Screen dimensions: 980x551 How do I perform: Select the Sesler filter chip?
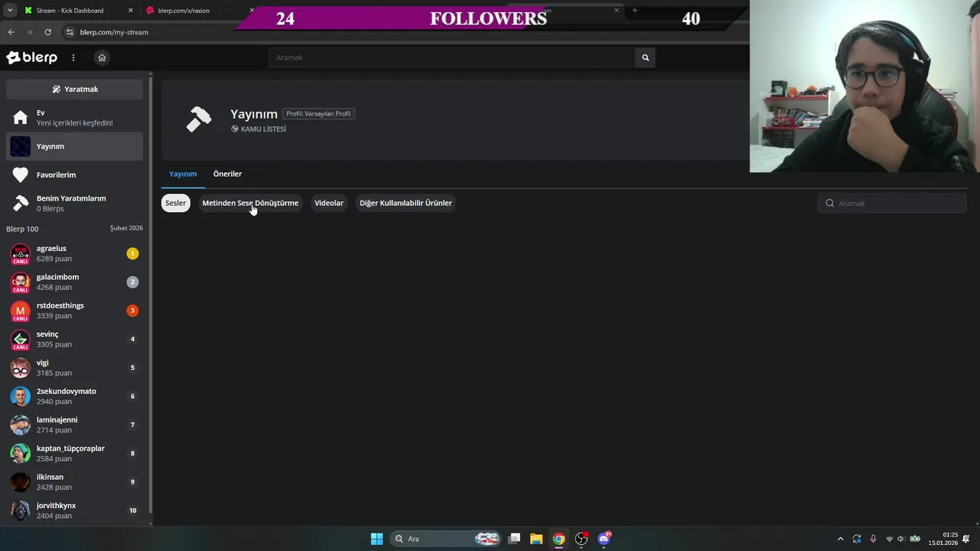pyautogui.click(x=175, y=203)
